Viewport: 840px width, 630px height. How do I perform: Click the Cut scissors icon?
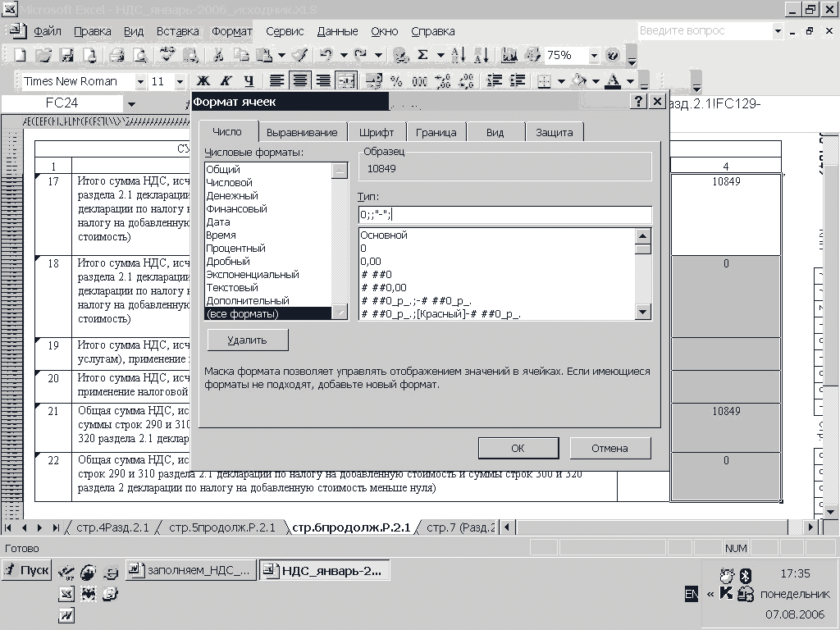[218, 56]
